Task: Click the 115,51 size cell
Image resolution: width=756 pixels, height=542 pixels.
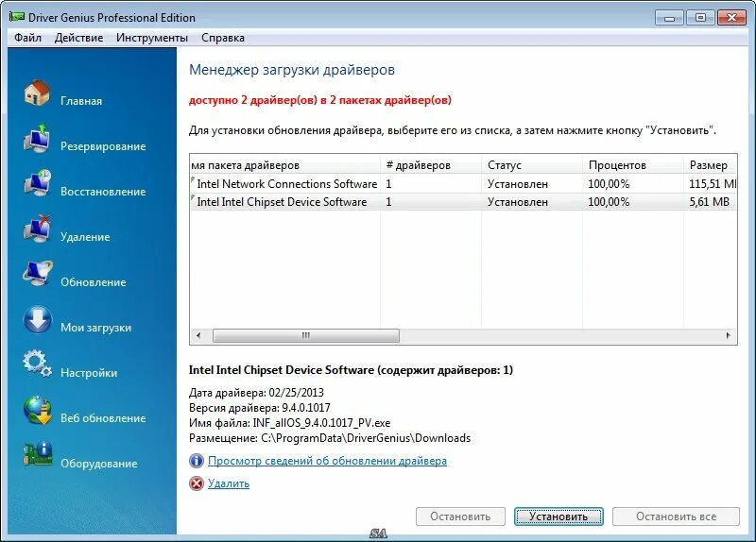Action: point(713,183)
